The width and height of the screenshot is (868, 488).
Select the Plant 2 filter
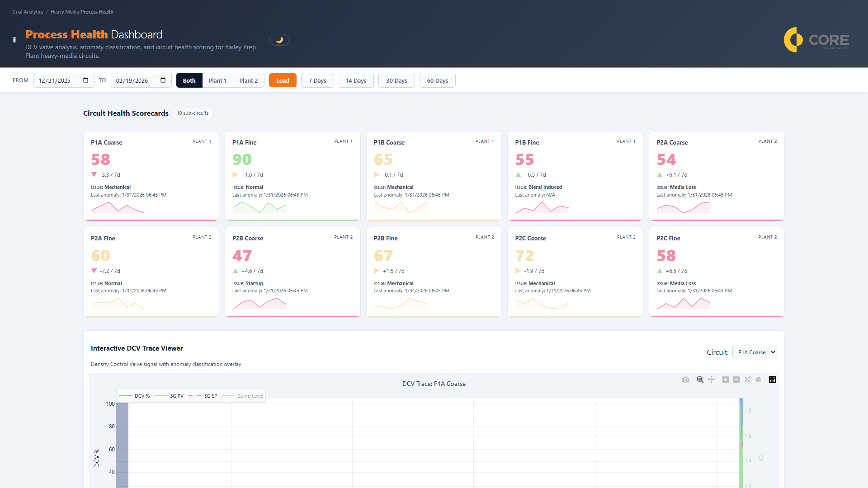248,80
